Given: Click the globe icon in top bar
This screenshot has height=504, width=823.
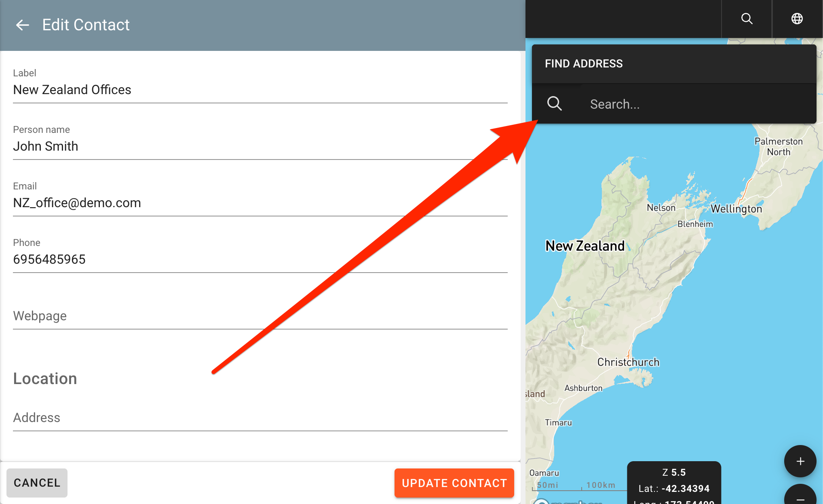Looking at the screenshot, I should [x=797, y=19].
